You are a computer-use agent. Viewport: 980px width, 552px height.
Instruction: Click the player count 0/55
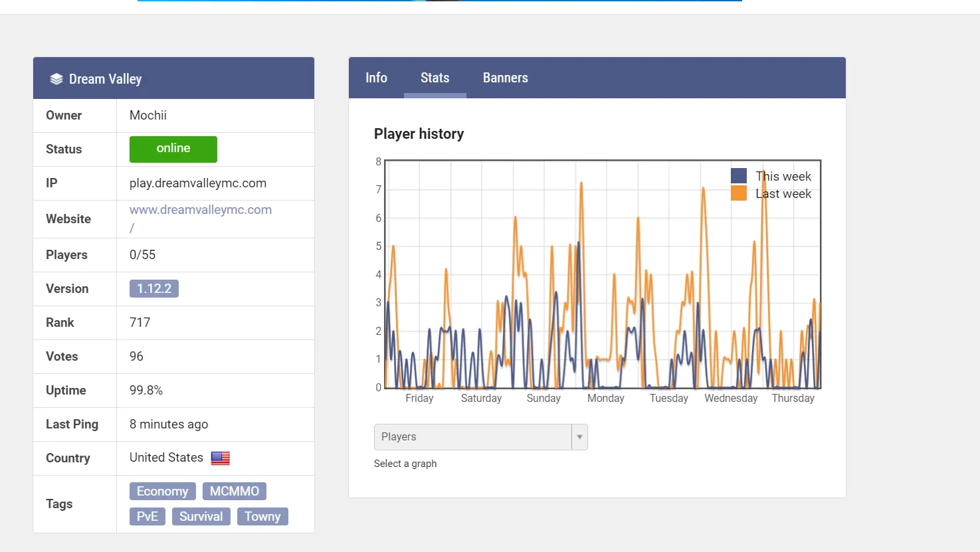pyautogui.click(x=143, y=255)
